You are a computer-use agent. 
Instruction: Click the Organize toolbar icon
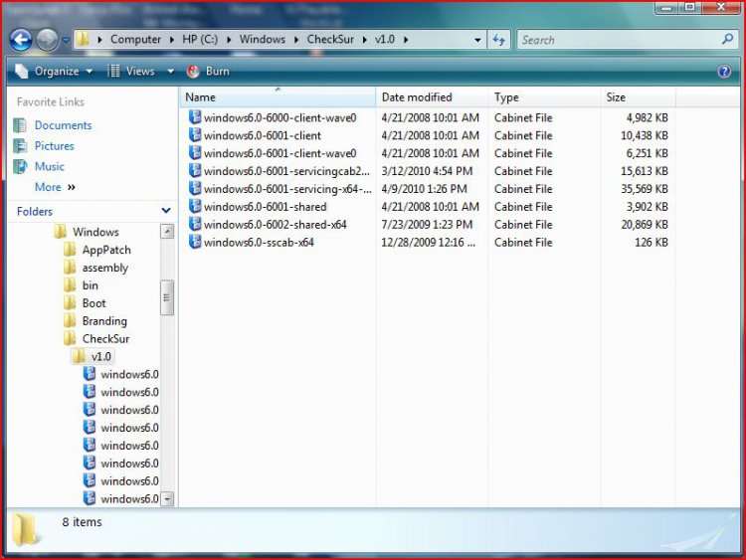[x=22, y=71]
